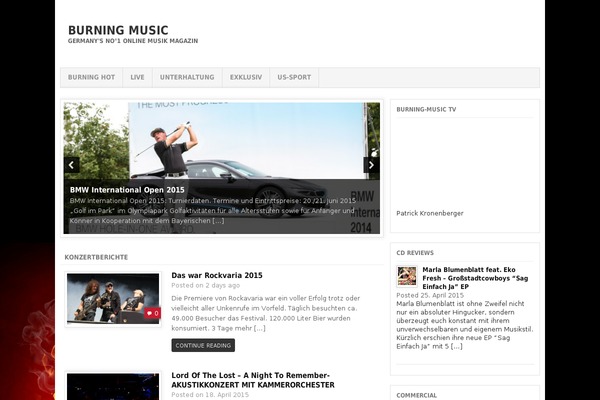
Task: Click the CD Reviews widget heading
Action: coord(415,253)
